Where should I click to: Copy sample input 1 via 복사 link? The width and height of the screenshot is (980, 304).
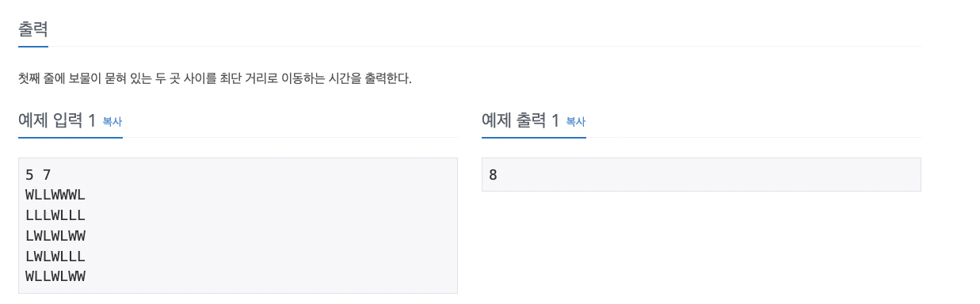coord(112,122)
